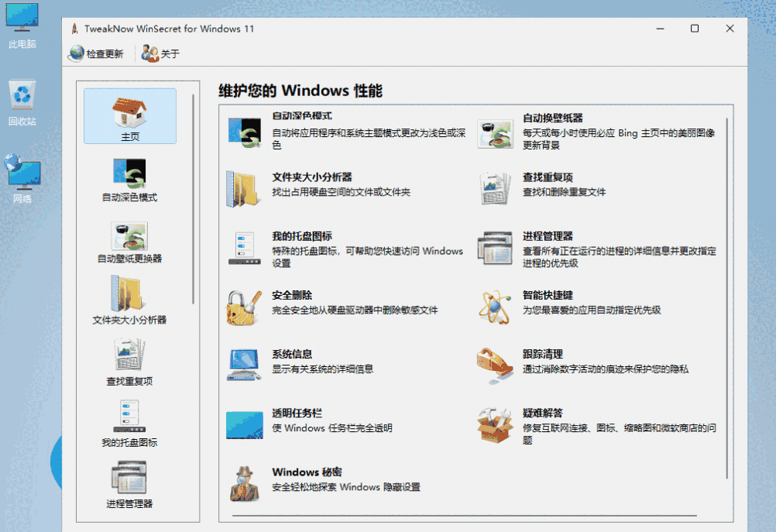776x532 pixels.
Task: Open the Windows 秘密 detective icon
Action: pos(245,483)
